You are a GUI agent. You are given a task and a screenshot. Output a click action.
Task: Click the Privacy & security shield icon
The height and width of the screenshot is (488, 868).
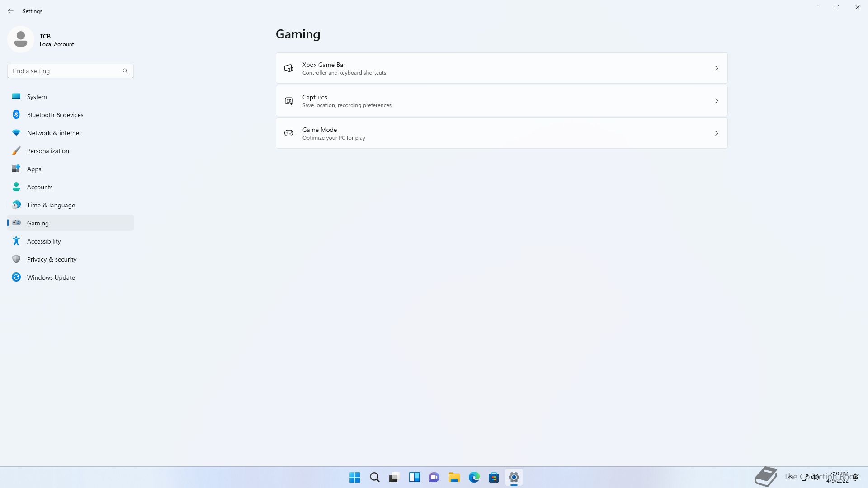click(x=16, y=259)
